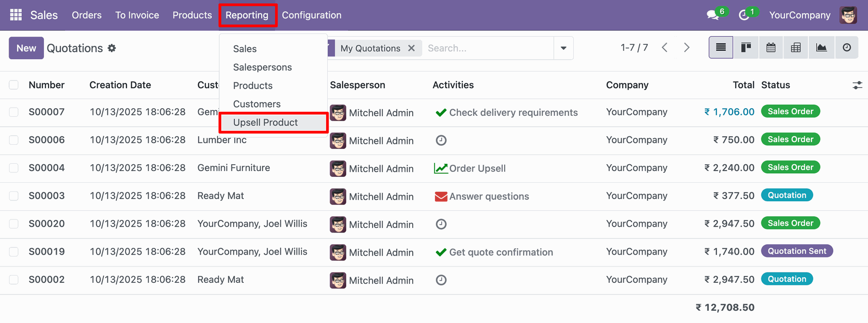Open the Quotations settings gear
This screenshot has height=323, width=868.
click(x=112, y=48)
